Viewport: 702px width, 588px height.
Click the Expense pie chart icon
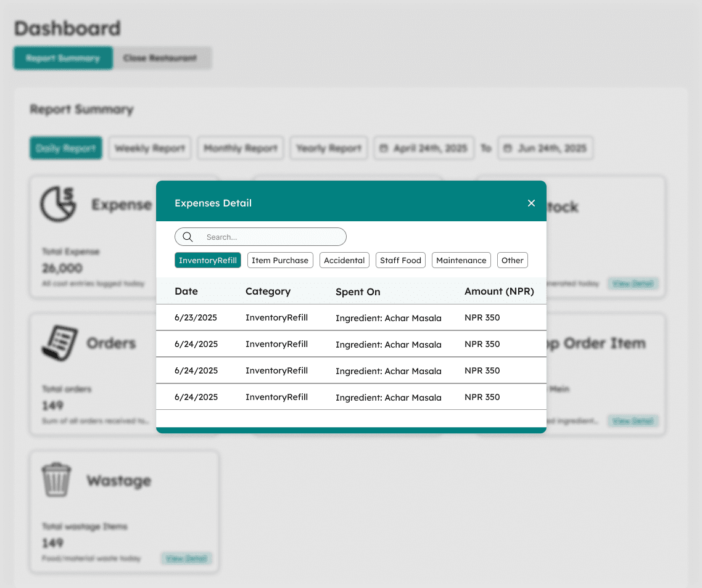58,204
